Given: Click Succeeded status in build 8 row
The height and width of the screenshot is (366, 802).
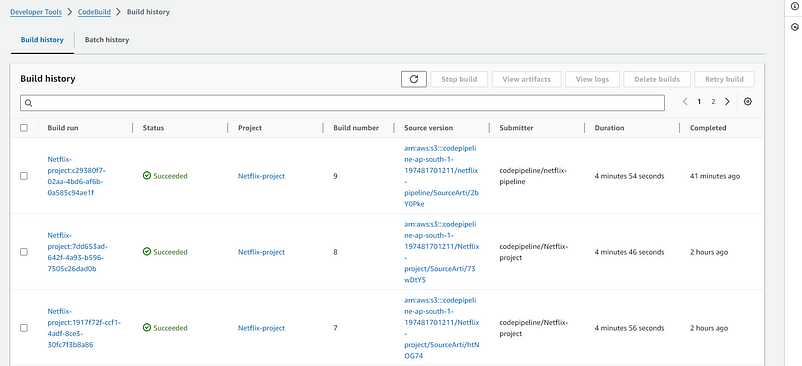Looking at the screenshot, I should pyautogui.click(x=165, y=252).
